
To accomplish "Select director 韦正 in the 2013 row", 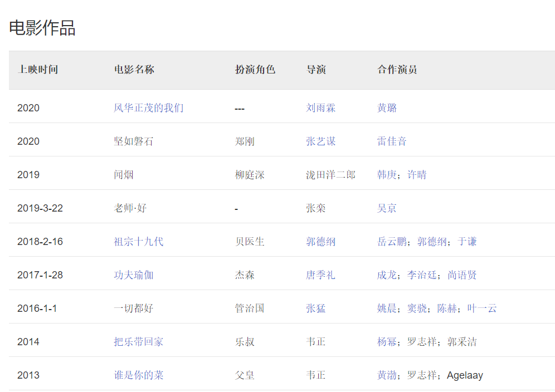I will tap(316, 375).
